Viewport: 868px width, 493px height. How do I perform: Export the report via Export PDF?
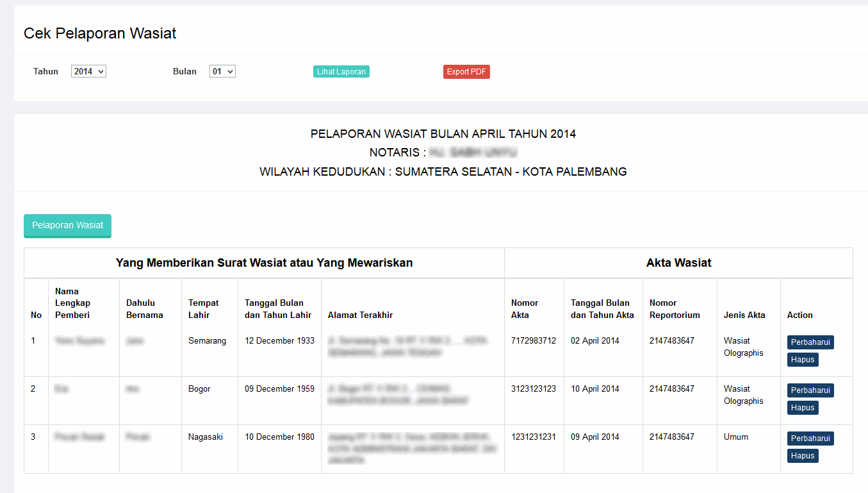point(466,72)
